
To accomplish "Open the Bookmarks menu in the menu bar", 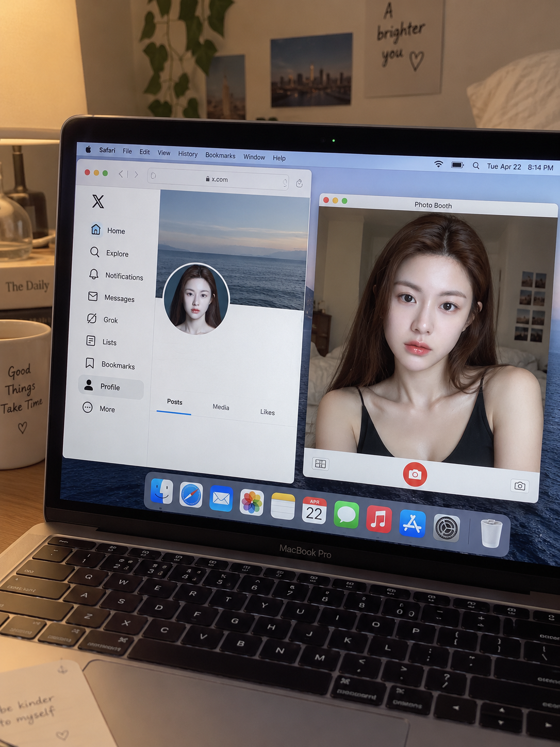I will tap(220, 155).
